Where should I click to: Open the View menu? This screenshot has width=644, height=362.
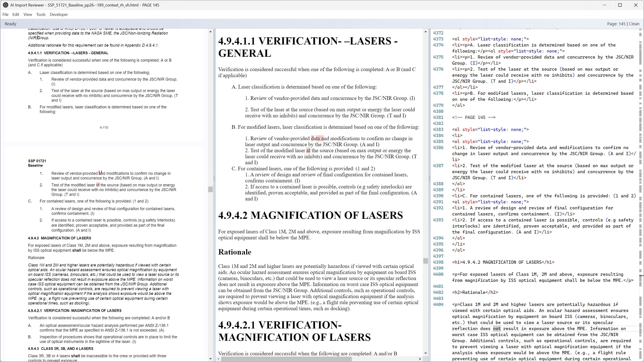[x=28, y=15]
